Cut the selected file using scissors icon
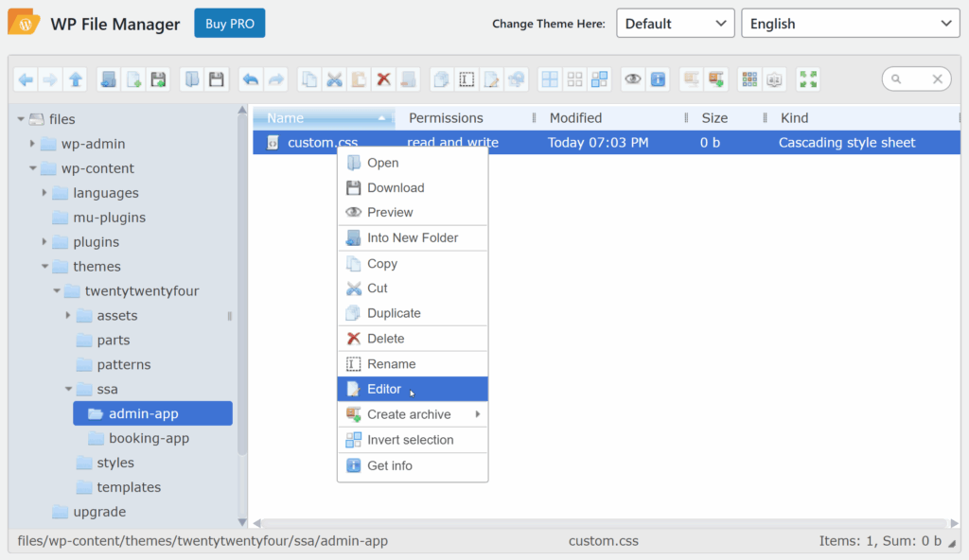 pyautogui.click(x=334, y=79)
